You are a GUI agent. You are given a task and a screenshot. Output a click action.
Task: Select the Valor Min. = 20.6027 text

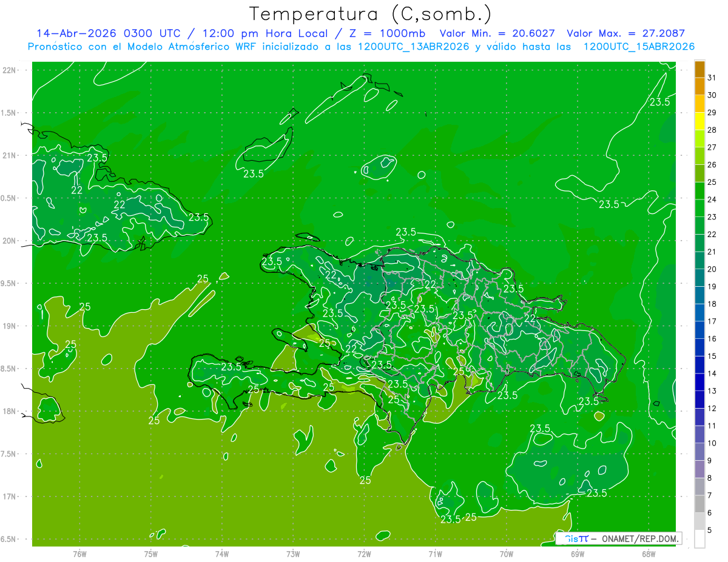(x=497, y=33)
